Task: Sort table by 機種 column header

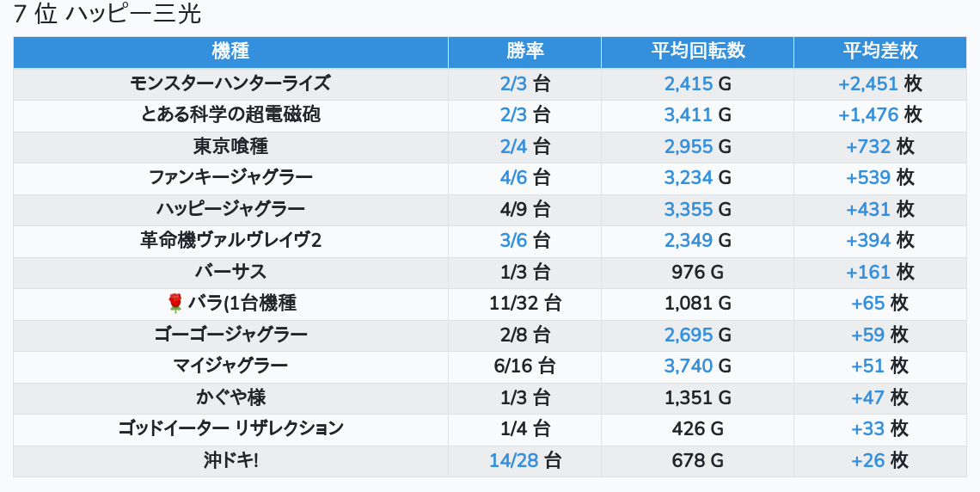Action: [x=230, y=52]
